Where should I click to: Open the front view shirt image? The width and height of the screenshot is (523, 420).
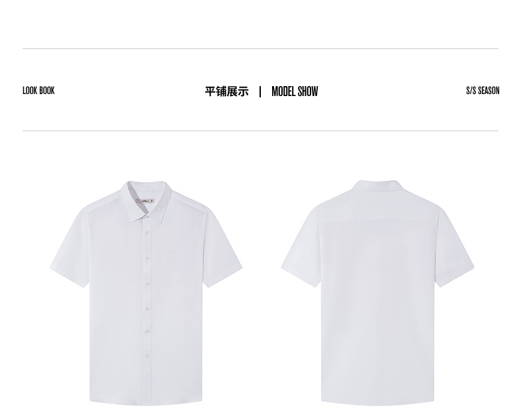click(146, 293)
